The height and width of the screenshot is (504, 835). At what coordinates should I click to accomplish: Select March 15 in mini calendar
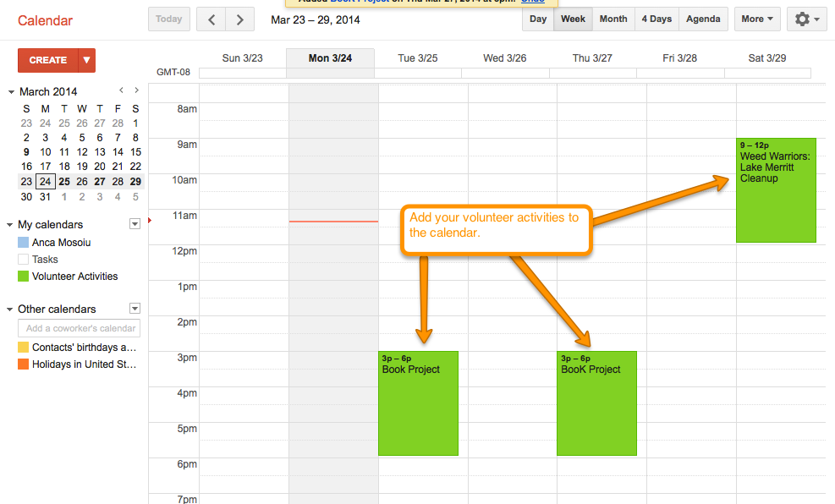tap(136, 151)
